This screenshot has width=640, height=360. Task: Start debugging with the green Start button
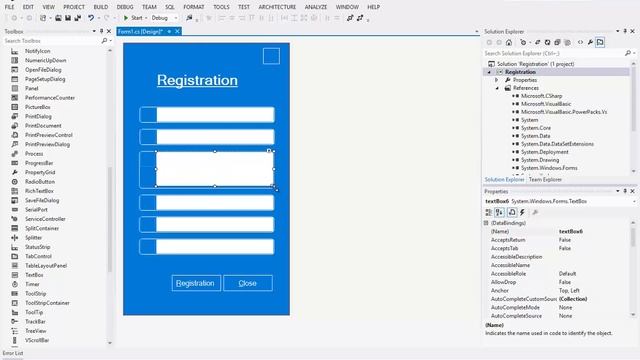(x=133, y=18)
